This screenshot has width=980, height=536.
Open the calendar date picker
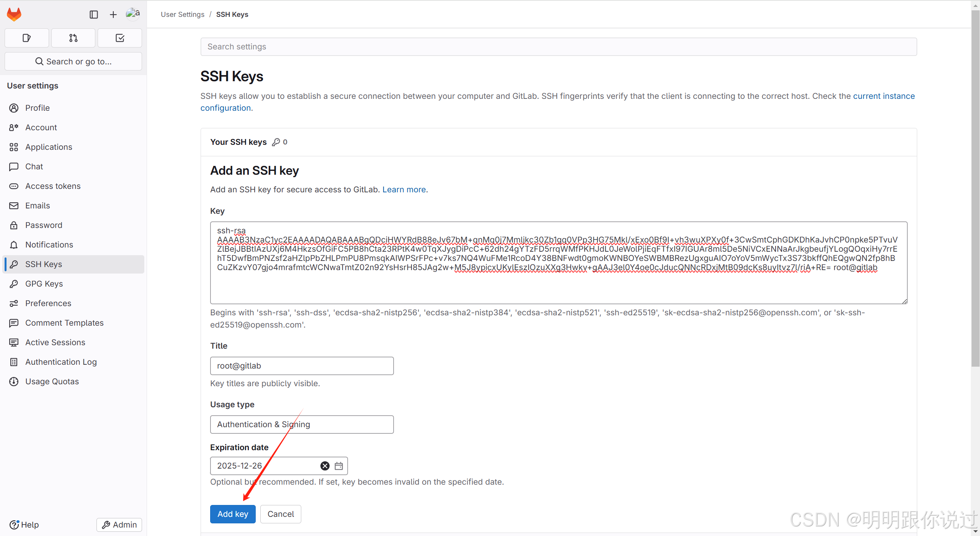point(339,466)
